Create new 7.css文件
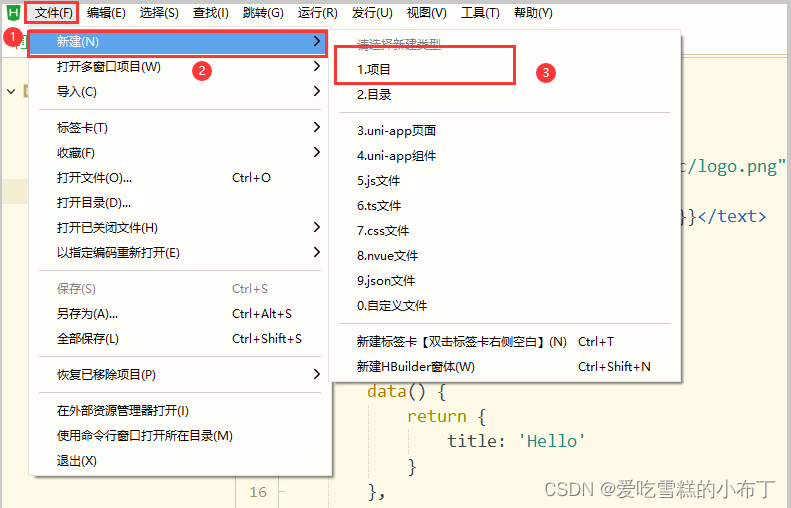 (504, 231)
